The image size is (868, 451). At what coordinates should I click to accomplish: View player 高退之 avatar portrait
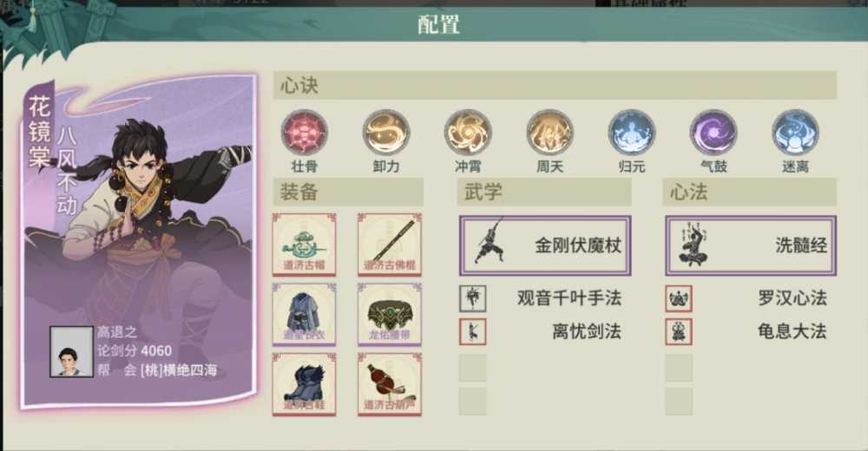coord(71,351)
